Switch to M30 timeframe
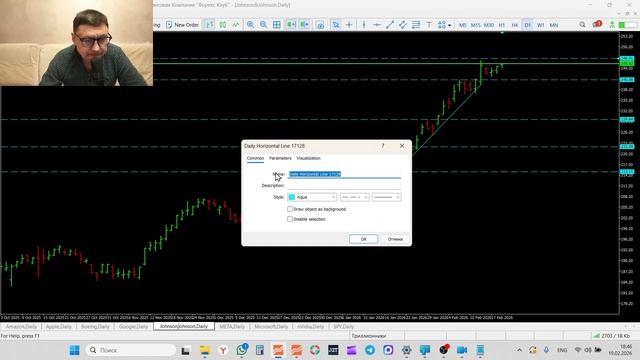 (489, 25)
